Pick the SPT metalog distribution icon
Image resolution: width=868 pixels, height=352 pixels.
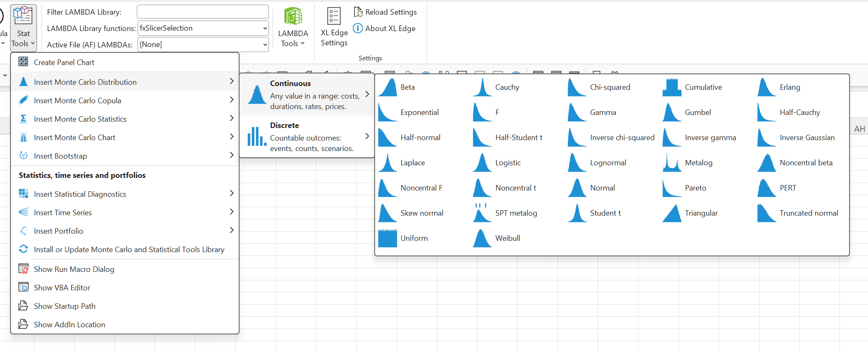[x=482, y=213]
